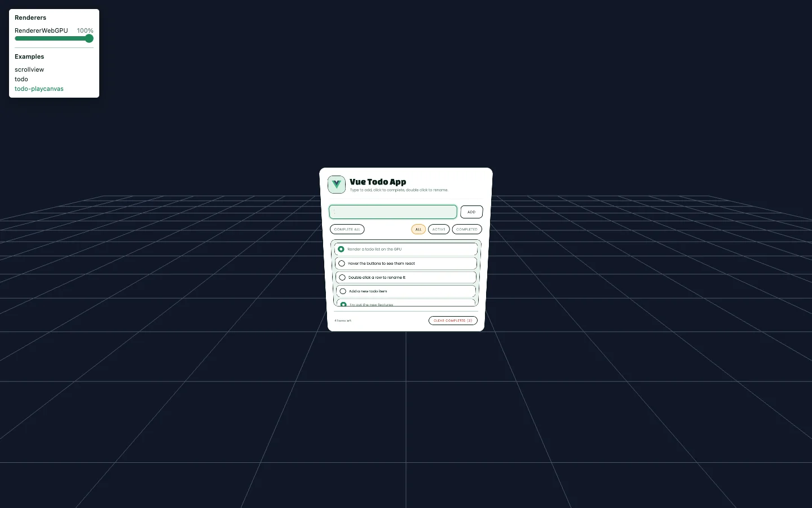This screenshot has height=508, width=812.
Task: Check off "Double click a row to rename it"
Action: coord(342,277)
